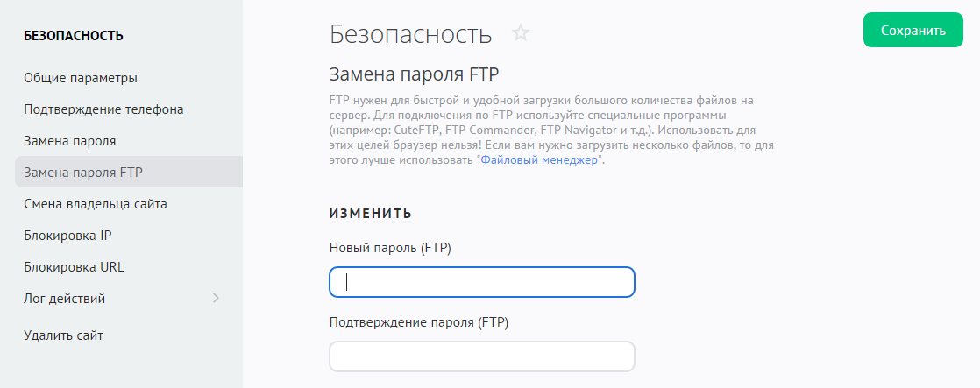The image size is (980, 388).
Task: Open the Лог действий menu item
Action: tap(65, 299)
